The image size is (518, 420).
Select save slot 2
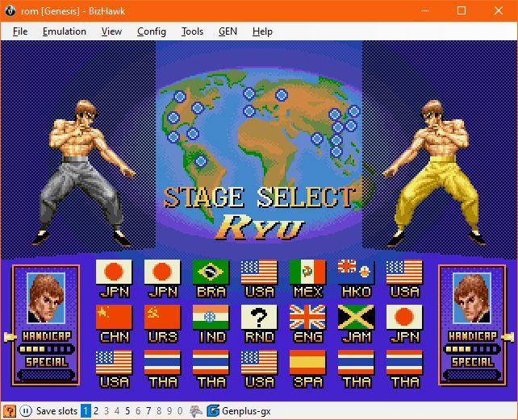pos(96,411)
